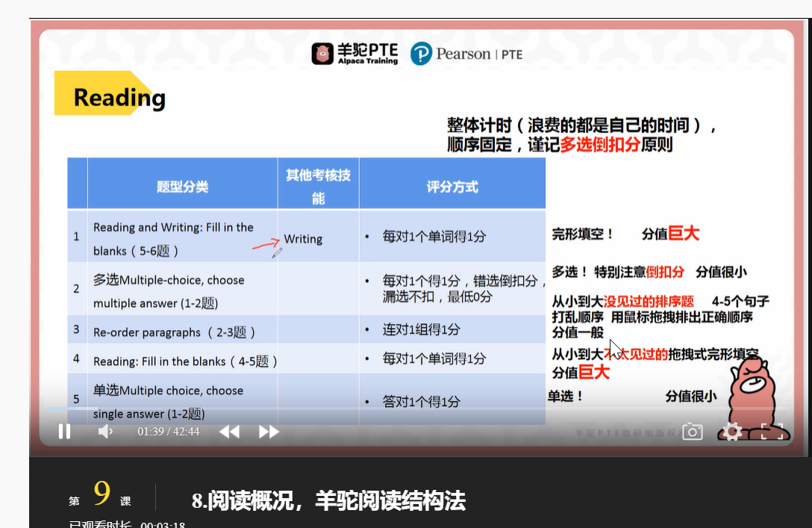
Task: Click the lesson title 8.阅读概况，羊驼阅读结构法
Action: point(328,500)
